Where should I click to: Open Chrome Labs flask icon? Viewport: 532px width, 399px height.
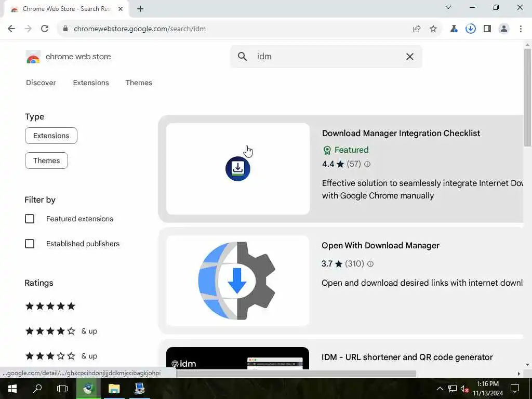coord(454,29)
